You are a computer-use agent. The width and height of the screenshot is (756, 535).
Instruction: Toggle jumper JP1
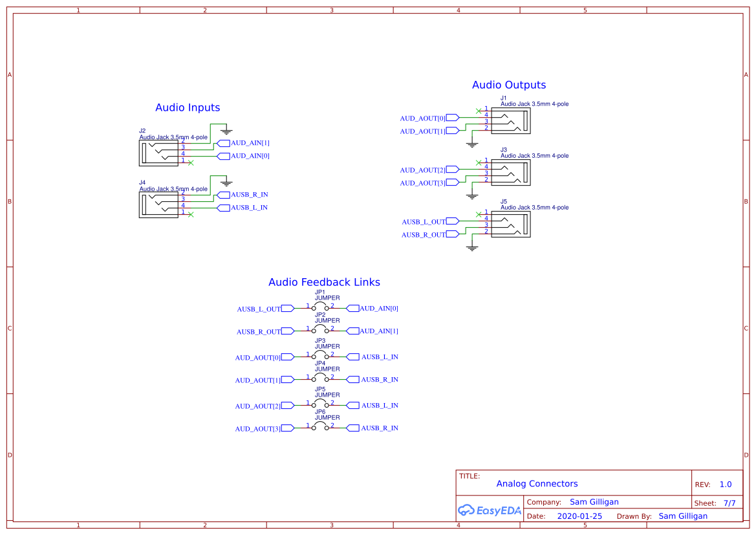click(x=319, y=305)
